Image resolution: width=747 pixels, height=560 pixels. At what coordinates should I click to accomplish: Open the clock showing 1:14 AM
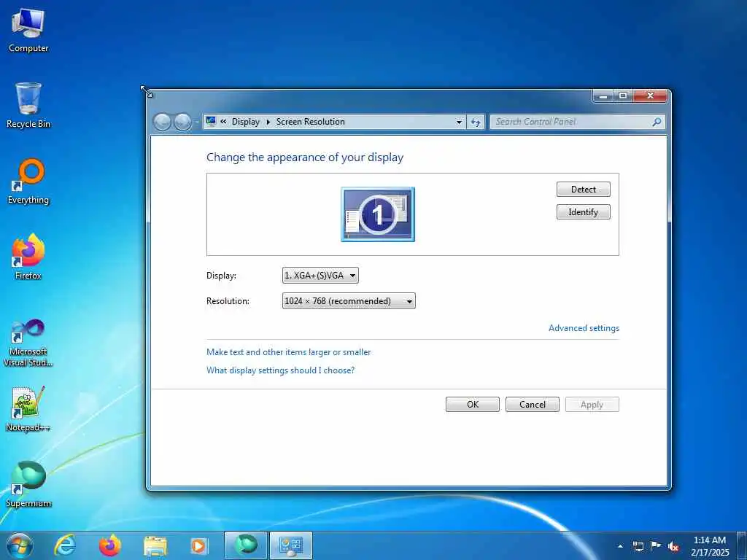[710, 546]
